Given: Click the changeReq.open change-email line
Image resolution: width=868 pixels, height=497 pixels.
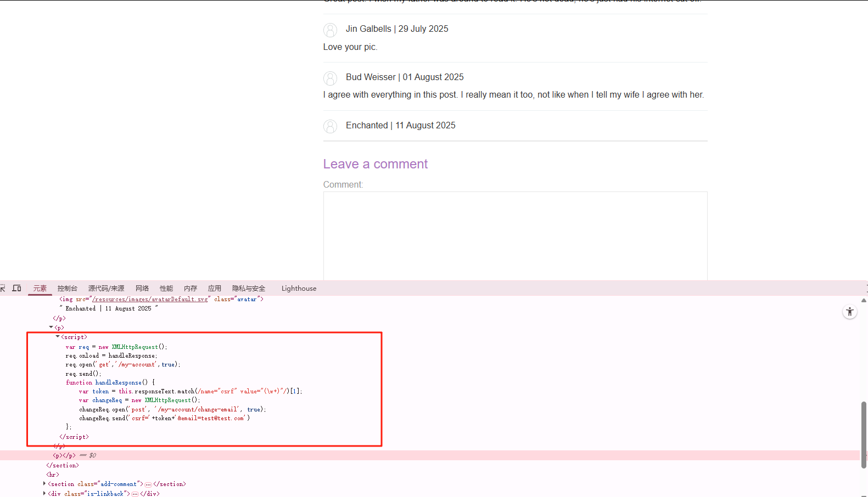Looking at the screenshot, I should coord(172,409).
